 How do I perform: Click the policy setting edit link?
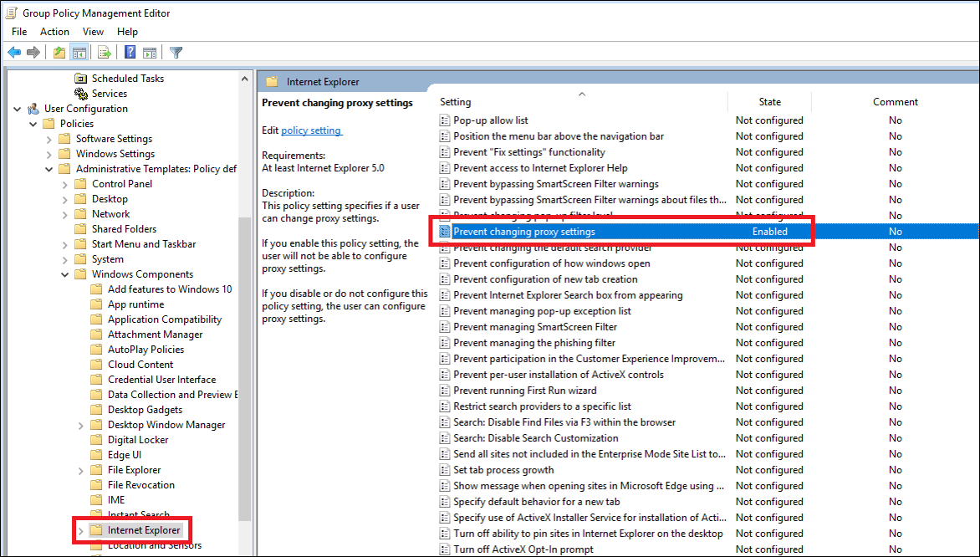pyautogui.click(x=310, y=130)
